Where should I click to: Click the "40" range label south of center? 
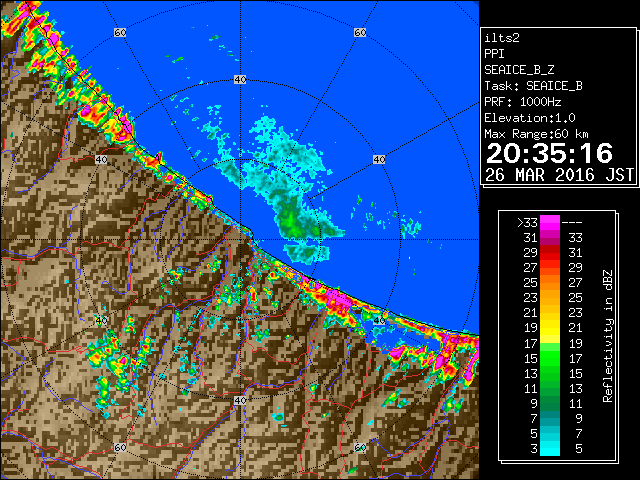(240, 400)
